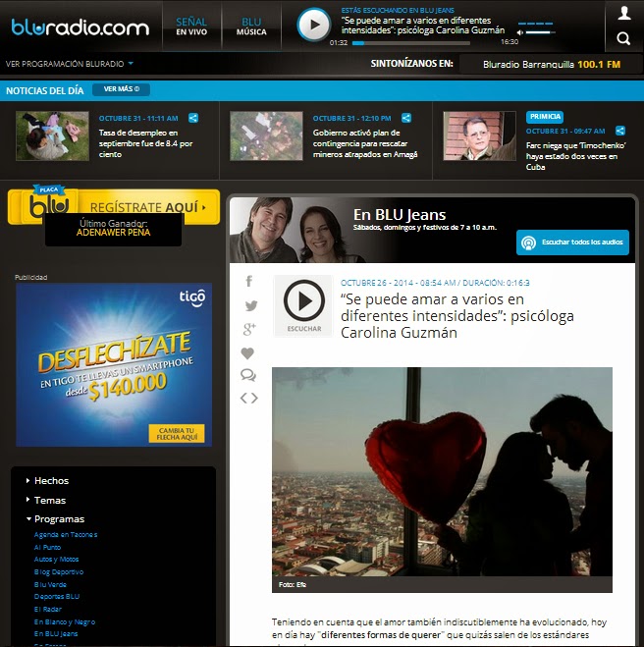Click the Ver Más news button
Image resolution: width=644 pixels, height=647 pixels.
coord(122,89)
